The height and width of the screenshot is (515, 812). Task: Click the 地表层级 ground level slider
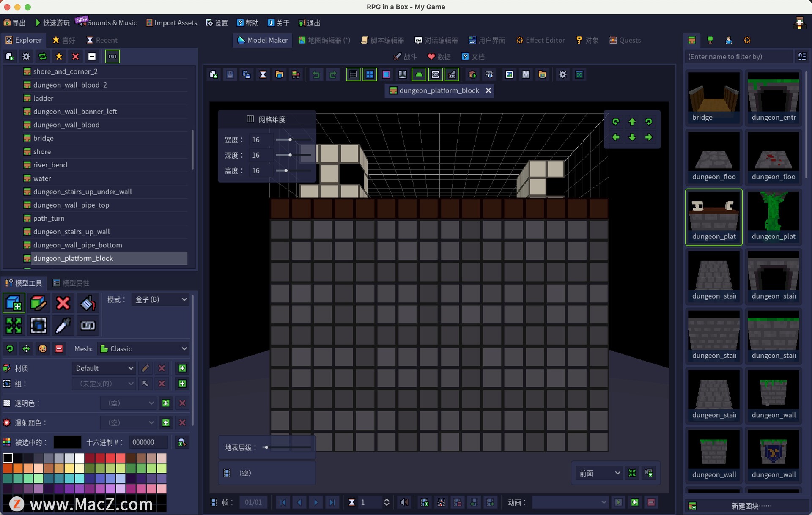pos(287,447)
